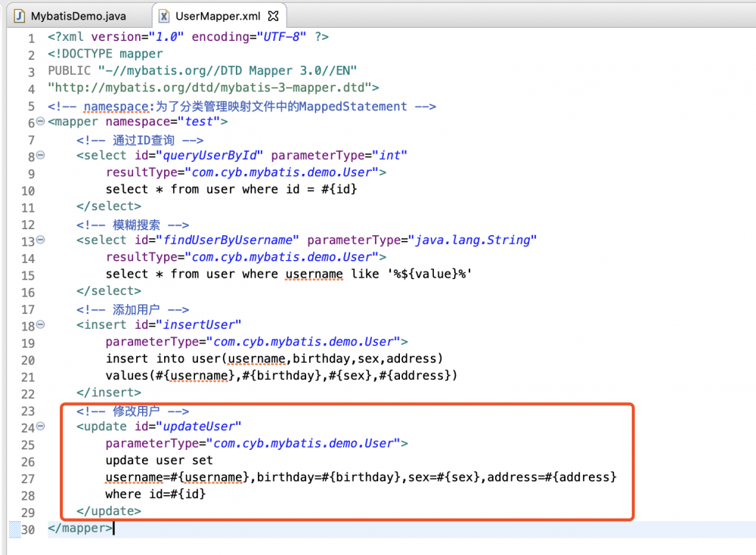Click the 修改用户 comment
Screen dimensions: 756x555
click(x=132, y=411)
